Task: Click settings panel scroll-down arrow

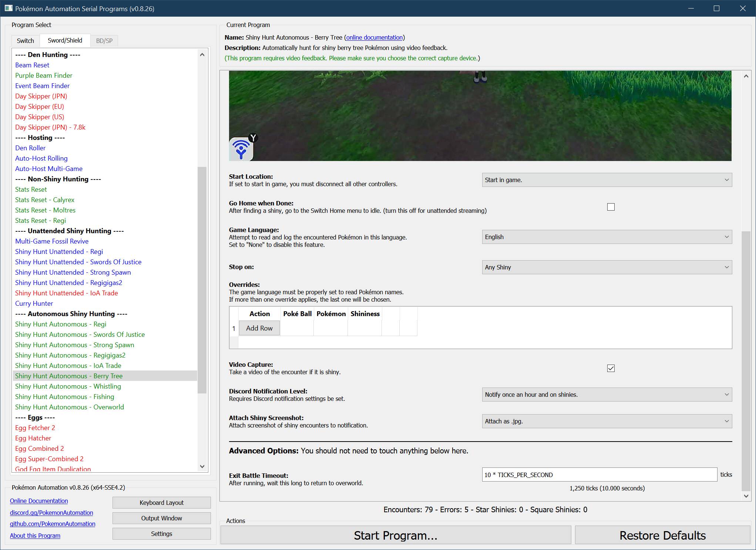Action: [x=746, y=496]
